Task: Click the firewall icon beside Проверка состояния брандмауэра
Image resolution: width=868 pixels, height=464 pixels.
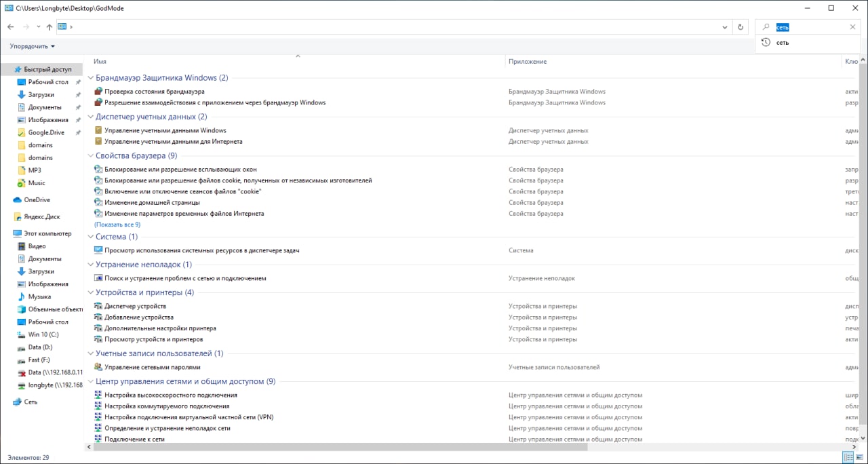Action: [98, 91]
